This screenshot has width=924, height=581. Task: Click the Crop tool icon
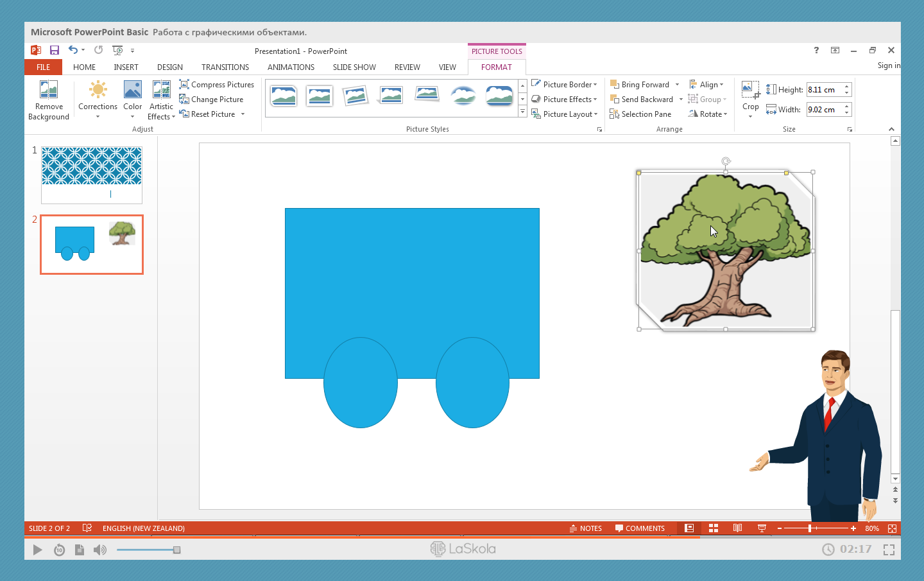point(750,90)
